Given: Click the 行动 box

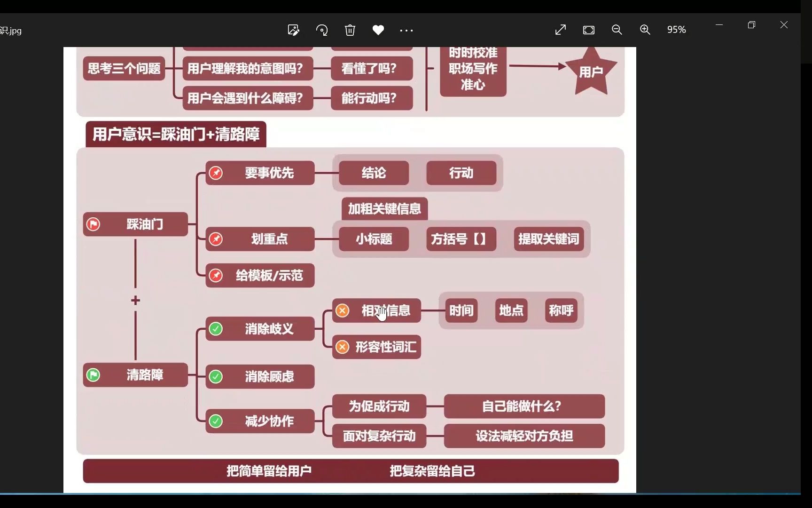Looking at the screenshot, I should 461,173.
